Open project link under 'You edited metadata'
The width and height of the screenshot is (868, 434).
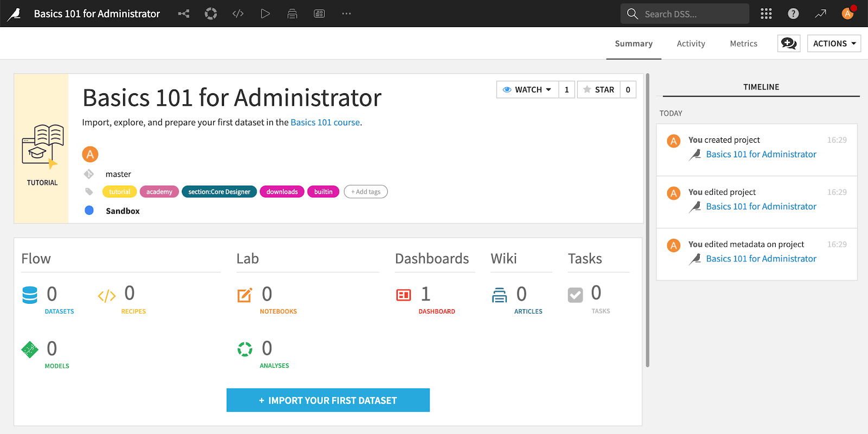point(761,259)
